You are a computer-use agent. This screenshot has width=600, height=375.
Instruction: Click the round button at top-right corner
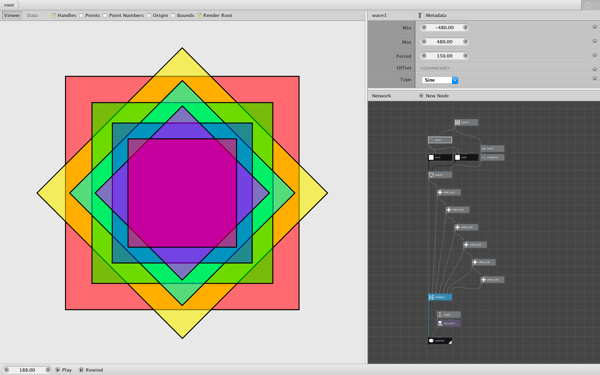coord(587,5)
